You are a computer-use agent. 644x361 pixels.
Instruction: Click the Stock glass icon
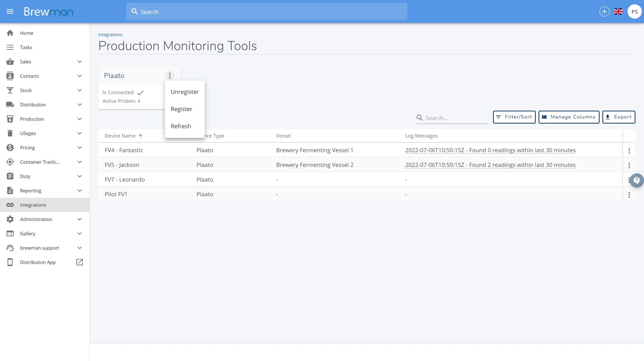pyautogui.click(x=10, y=90)
